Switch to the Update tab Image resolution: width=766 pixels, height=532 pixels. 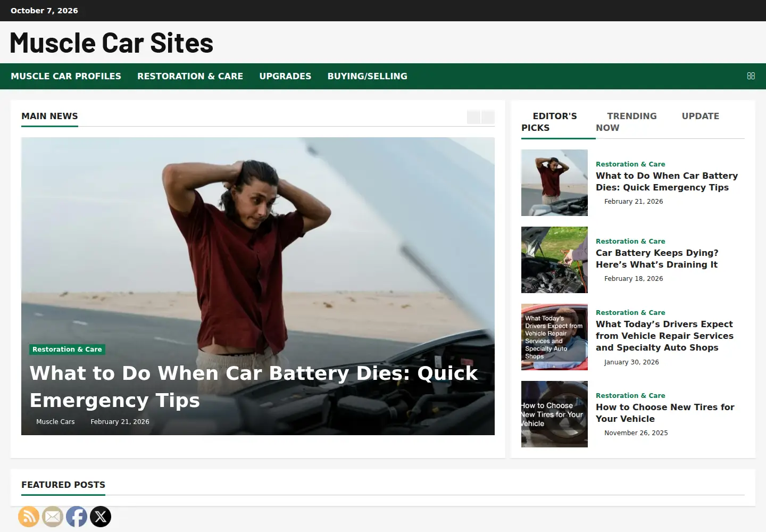[x=701, y=116]
